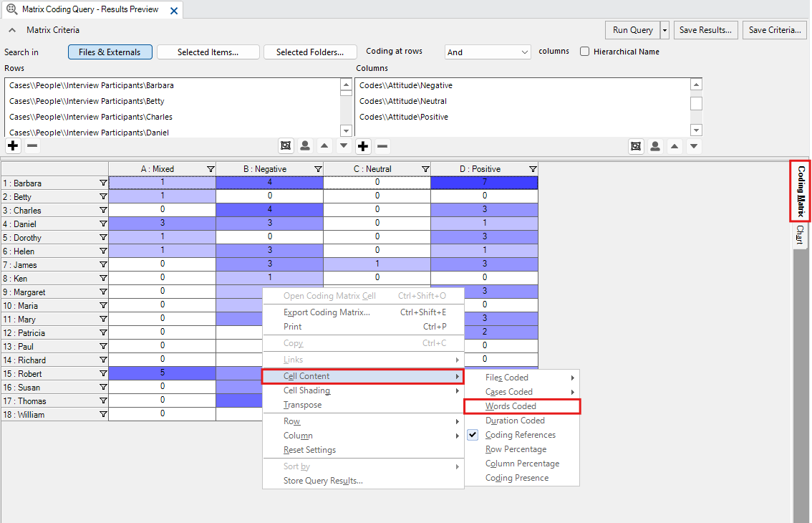812x523 pixels.
Task: Enable the Hierarchical Name checkbox
Action: coord(585,52)
